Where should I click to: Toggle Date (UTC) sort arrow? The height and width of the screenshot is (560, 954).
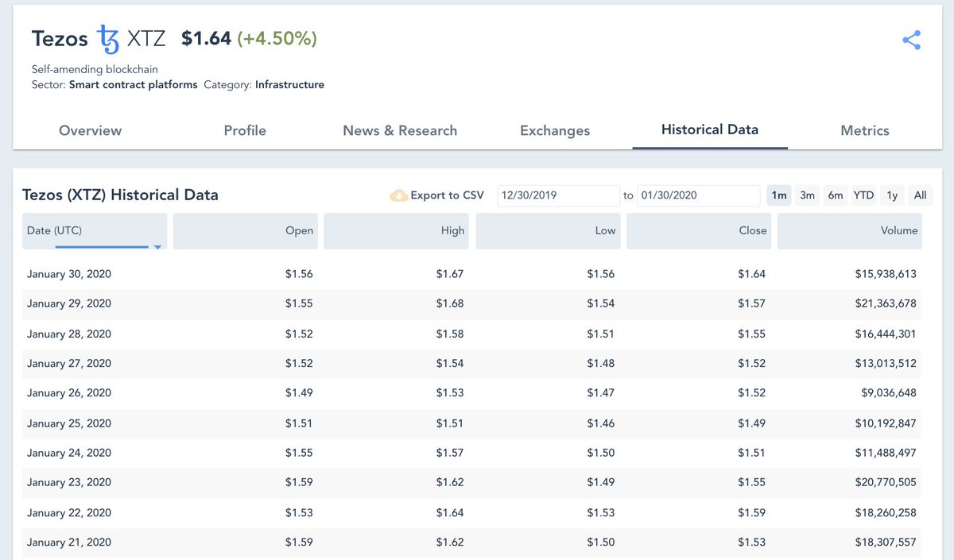tap(157, 247)
